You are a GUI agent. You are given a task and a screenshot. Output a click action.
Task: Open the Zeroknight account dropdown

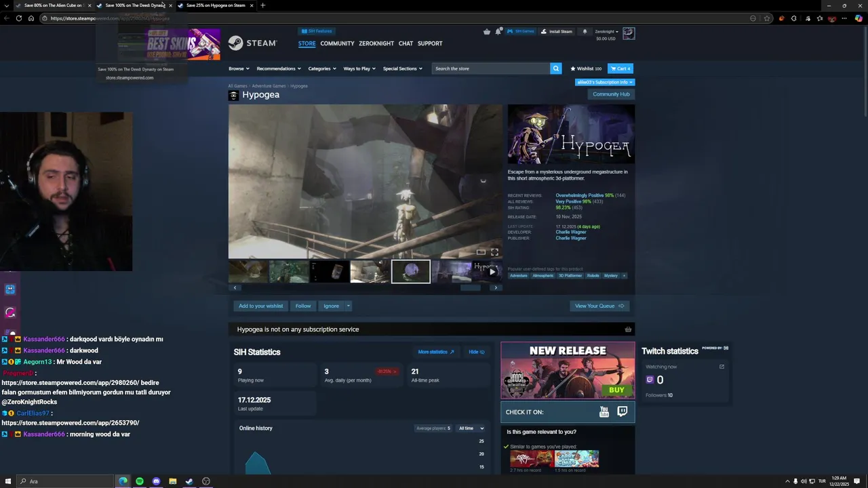coord(606,31)
